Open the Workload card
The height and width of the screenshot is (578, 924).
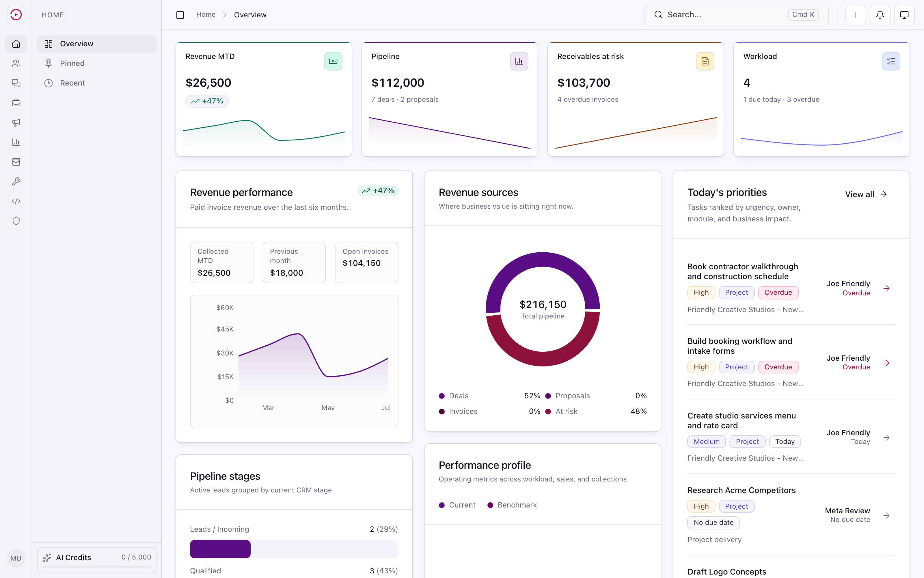[x=822, y=99]
